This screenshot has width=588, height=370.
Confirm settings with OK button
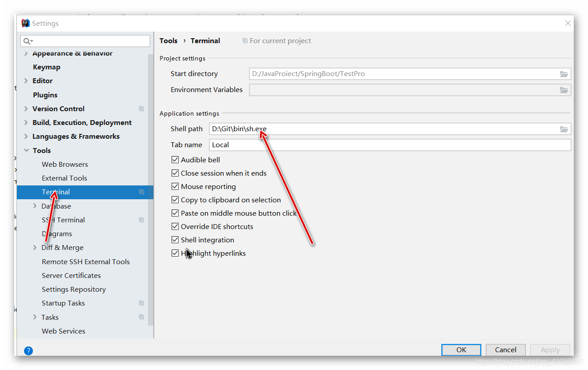[461, 350]
